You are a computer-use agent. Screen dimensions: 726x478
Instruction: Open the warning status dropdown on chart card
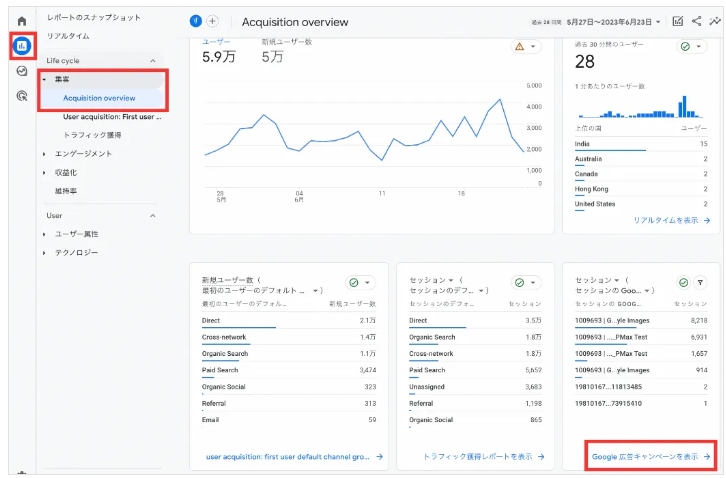pyautogui.click(x=526, y=46)
